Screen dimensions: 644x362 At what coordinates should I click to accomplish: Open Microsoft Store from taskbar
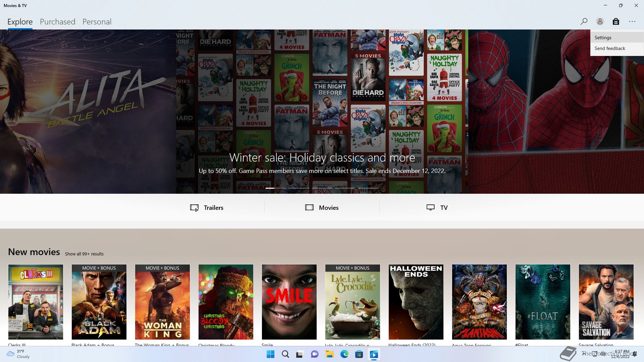[359, 354]
